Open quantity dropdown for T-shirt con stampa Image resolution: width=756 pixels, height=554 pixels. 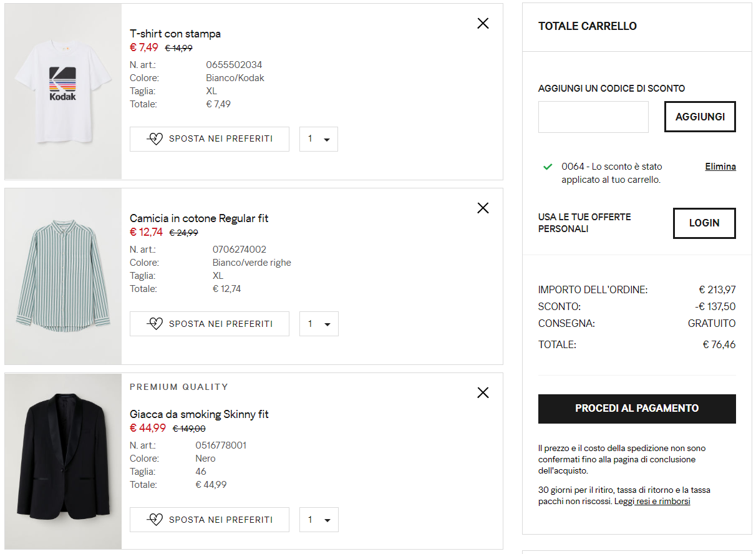pyautogui.click(x=319, y=139)
